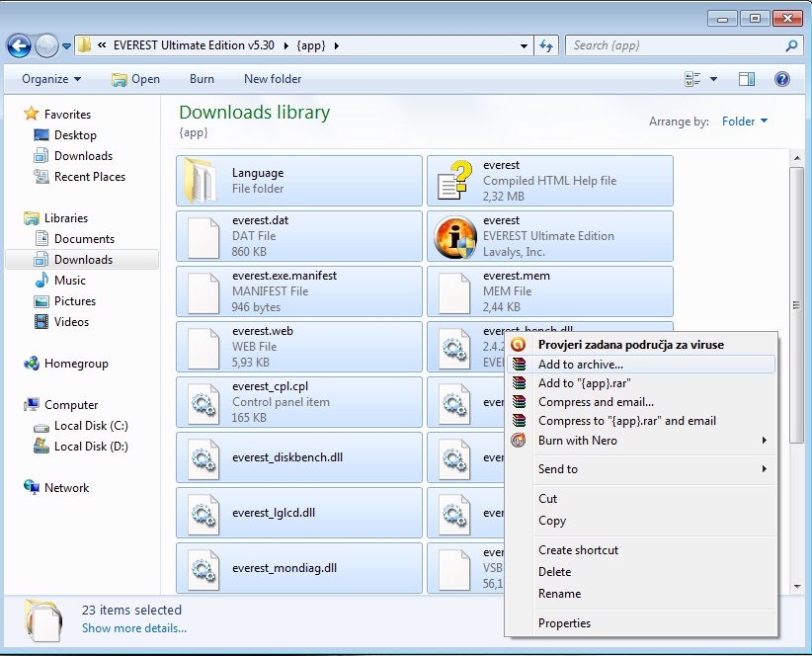Click the search magnifier icon
Screen dimensions: 812x656
click(791, 46)
